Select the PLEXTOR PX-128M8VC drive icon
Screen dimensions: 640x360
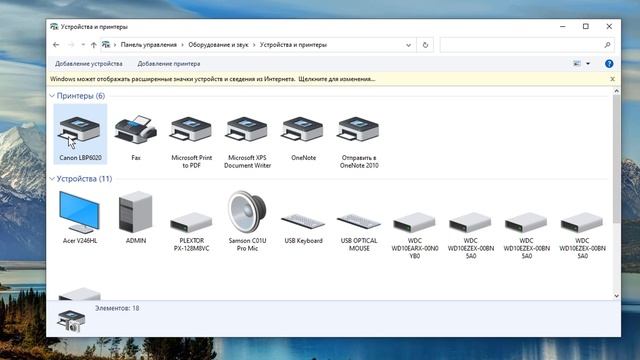pos(191,223)
